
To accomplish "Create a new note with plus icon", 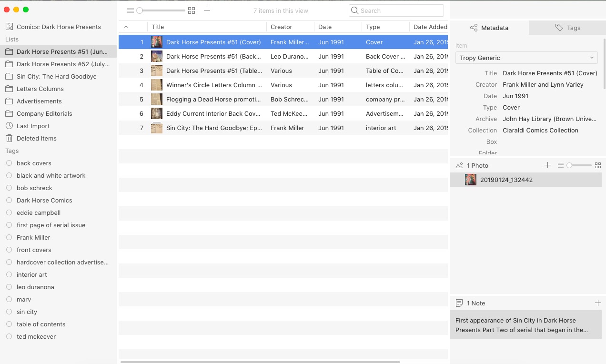I will click(598, 303).
